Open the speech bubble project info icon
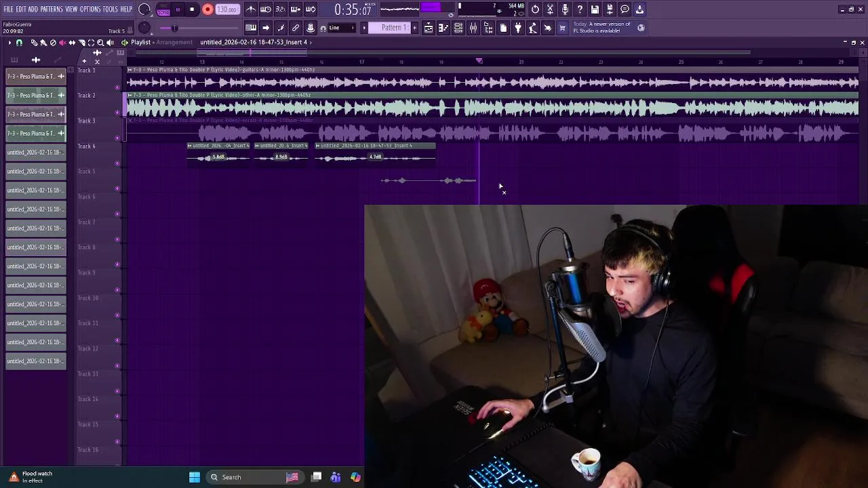The height and width of the screenshot is (488, 868). pyautogui.click(x=625, y=9)
